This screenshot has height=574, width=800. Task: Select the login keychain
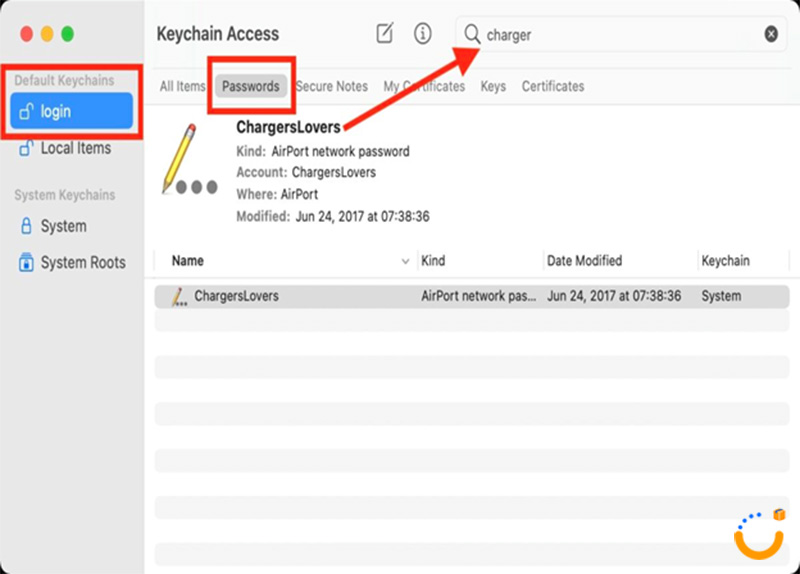71,111
